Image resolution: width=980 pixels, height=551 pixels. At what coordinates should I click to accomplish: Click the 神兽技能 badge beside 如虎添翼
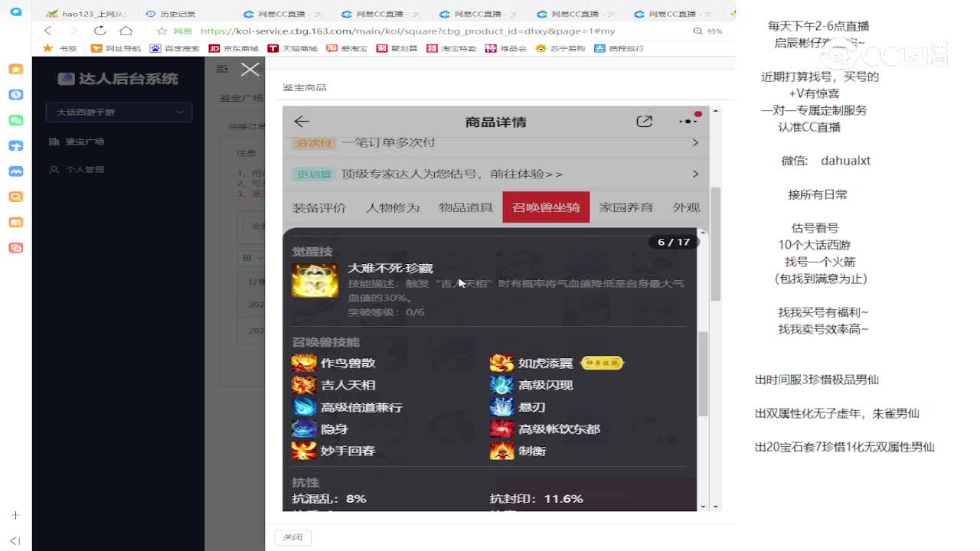tap(602, 363)
